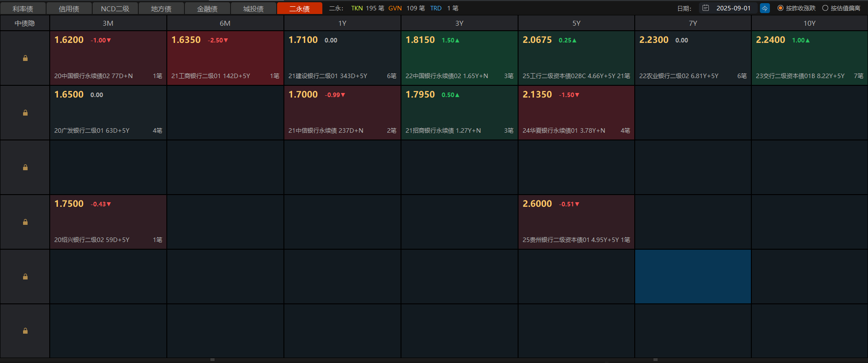868x363 pixels.
Task: Click the 中债隐 header cell
Action: (x=25, y=23)
